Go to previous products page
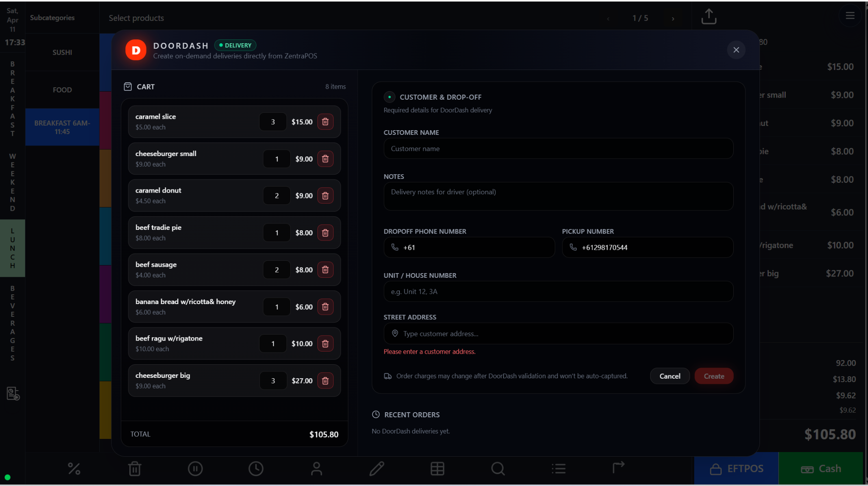The image size is (868, 486). [608, 19]
